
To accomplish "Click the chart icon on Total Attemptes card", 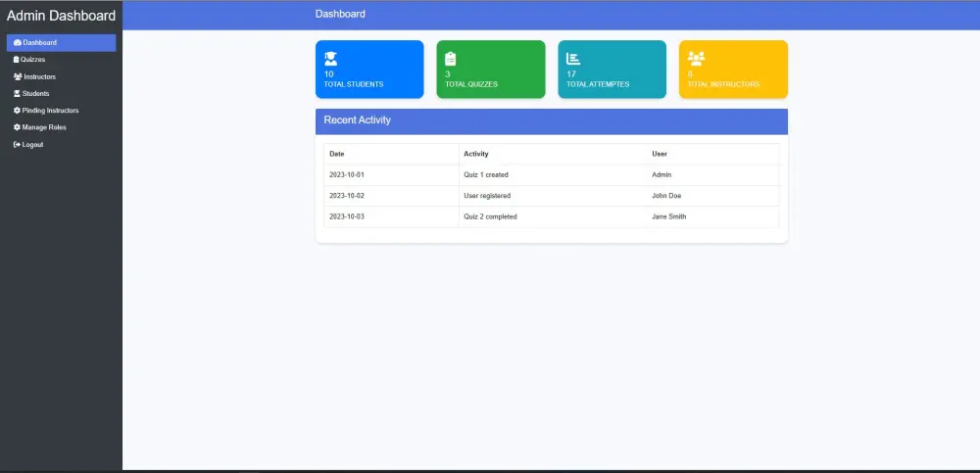I will [x=573, y=59].
